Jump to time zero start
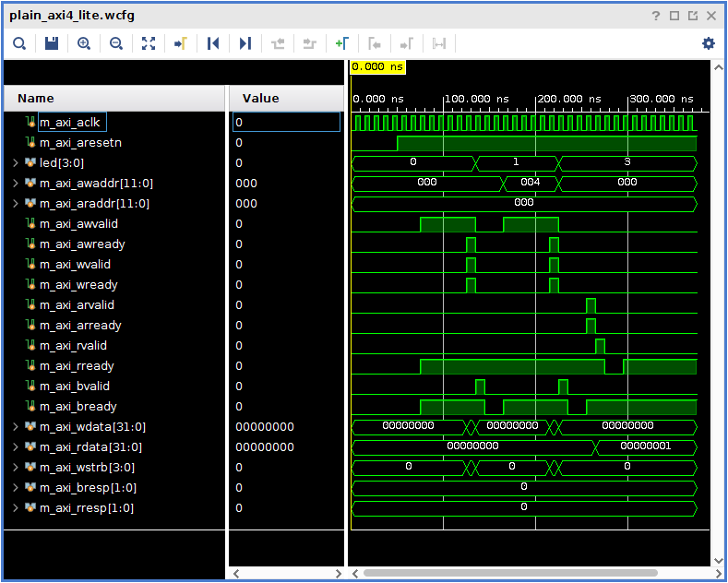The width and height of the screenshot is (728, 583). tap(213, 43)
